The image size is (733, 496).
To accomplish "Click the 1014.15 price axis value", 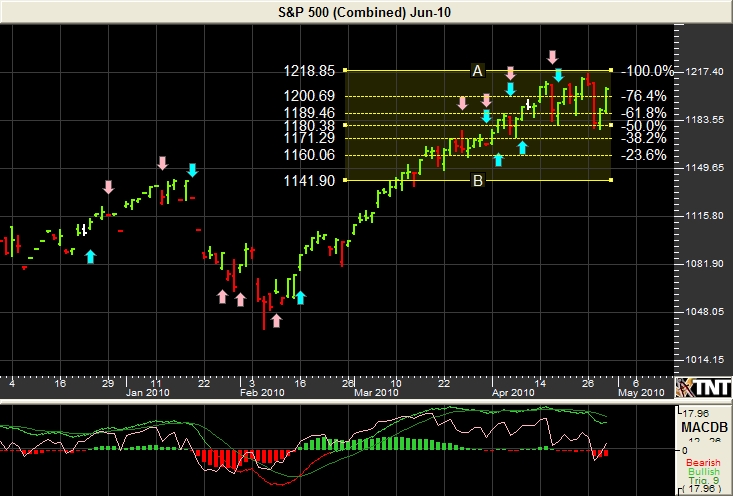I will 704,359.
